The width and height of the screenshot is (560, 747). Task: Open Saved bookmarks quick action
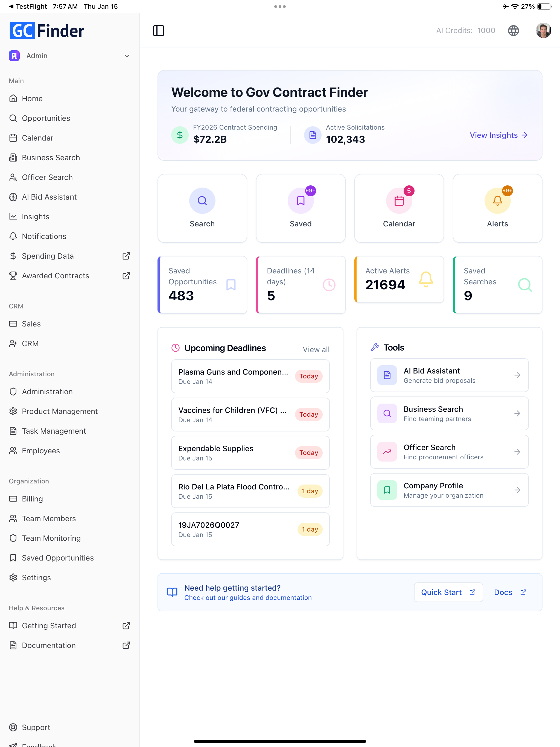pos(300,208)
